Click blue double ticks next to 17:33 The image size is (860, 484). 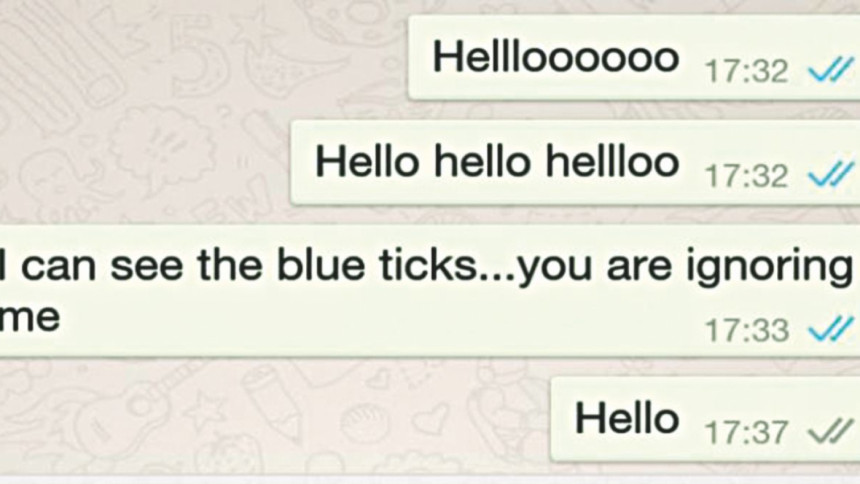[x=831, y=329]
